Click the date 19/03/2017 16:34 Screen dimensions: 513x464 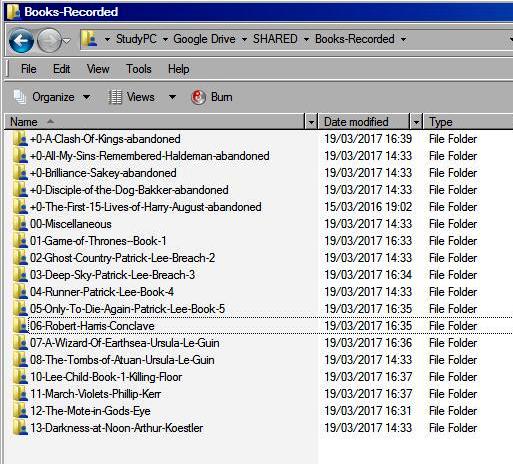[x=368, y=275]
